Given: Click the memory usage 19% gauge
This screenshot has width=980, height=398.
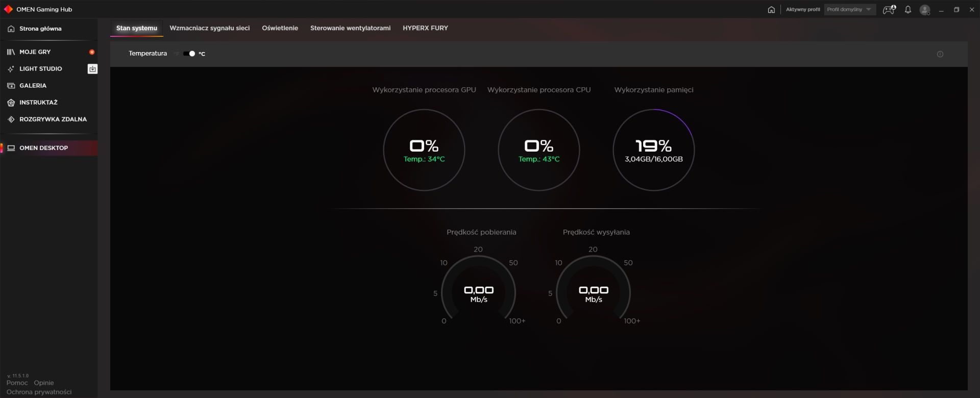Looking at the screenshot, I should (x=654, y=150).
